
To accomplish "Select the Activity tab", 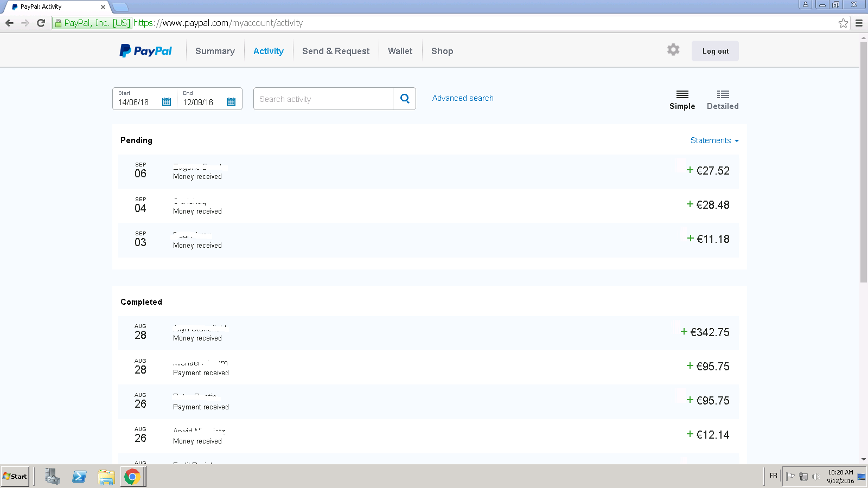I will pyautogui.click(x=269, y=51).
